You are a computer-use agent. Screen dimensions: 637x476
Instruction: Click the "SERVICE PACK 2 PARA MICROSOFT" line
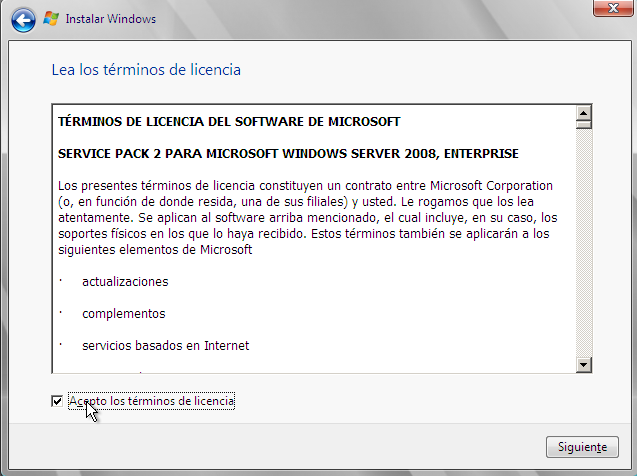click(x=288, y=154)
